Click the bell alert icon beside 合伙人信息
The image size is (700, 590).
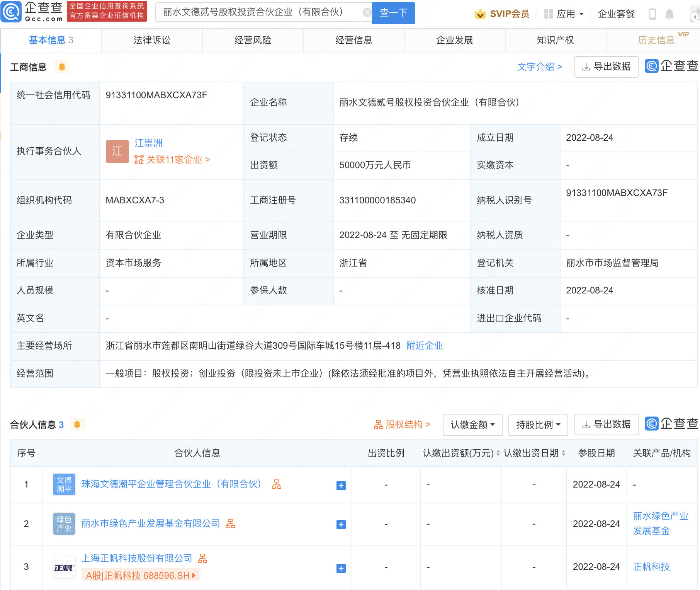[x=77, y=425]
